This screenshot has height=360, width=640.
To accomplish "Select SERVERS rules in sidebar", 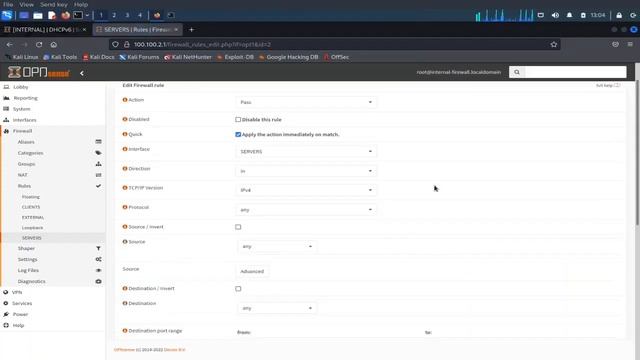I will pyautogui.click(x=31, y=238).
